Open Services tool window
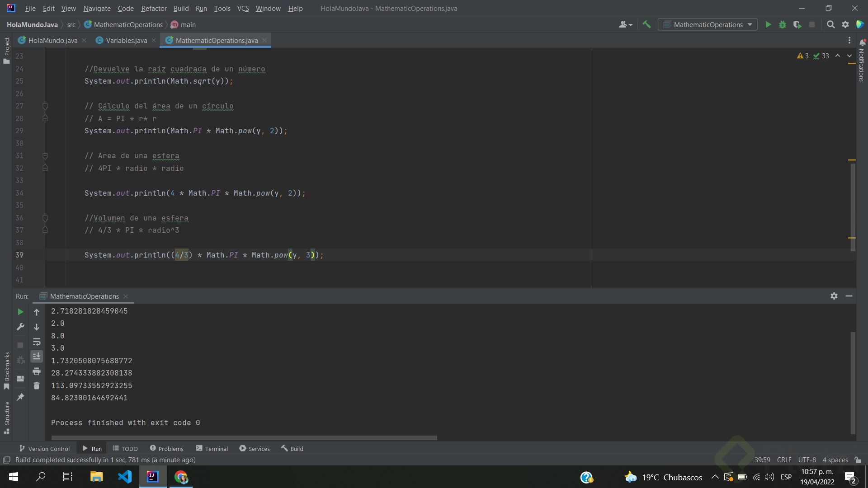 pos(254,448)
